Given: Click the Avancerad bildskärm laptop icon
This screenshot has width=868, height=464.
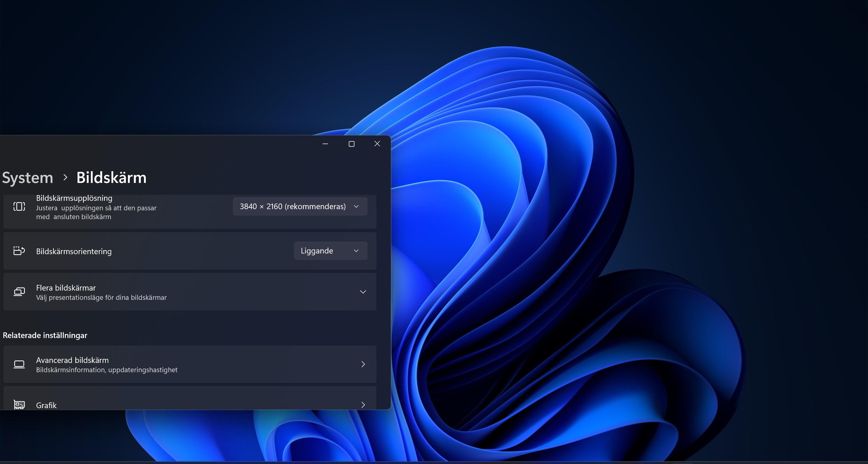Looking at the screenshot, I should (x=19, y=364).
